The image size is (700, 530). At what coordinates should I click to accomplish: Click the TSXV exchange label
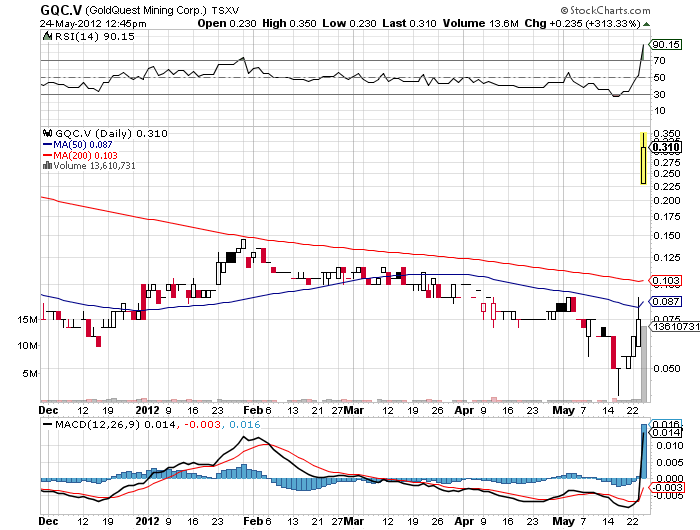[225, 10]
